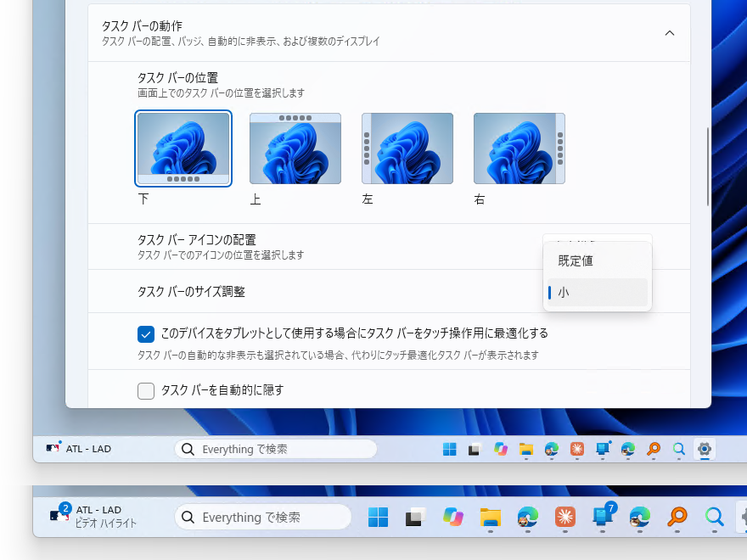Select the 左 taskbar position thumbnail
The width and height of the screenshot is (747, 560).
pos(407,148)
